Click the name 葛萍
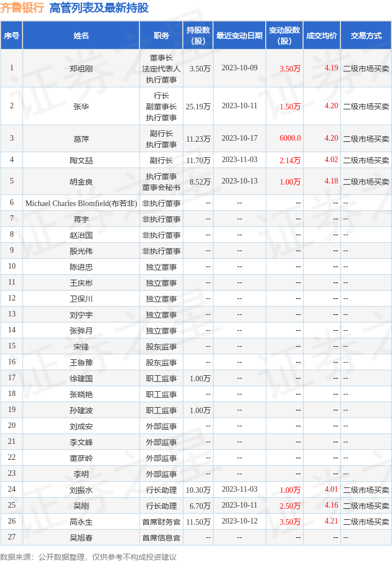392x562 pixels. pos(81,138)
